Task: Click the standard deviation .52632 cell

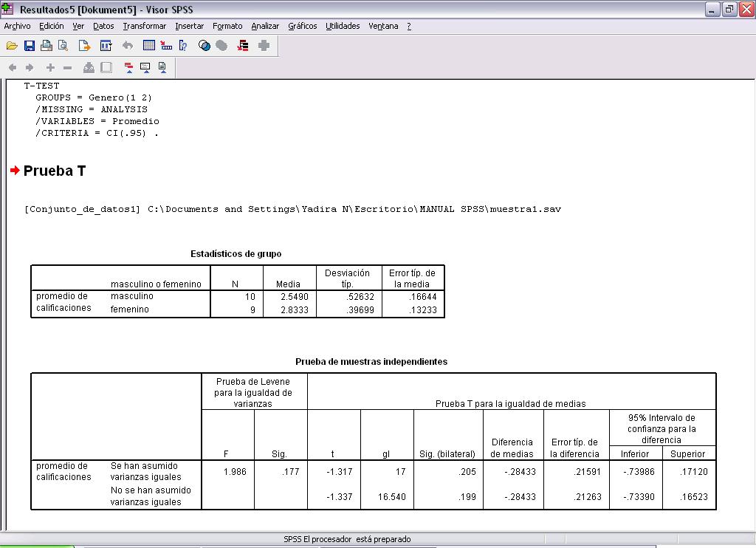Action: point(360,297)
